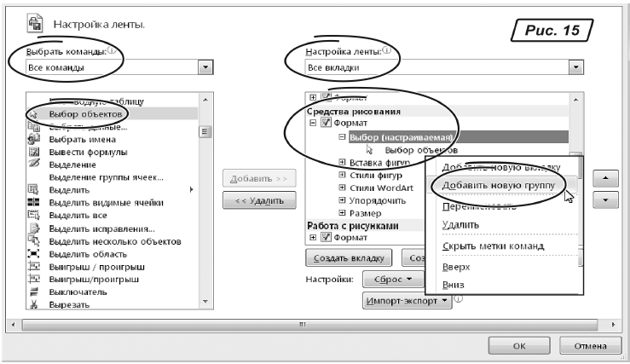Open the Все команды dropdown

205,66
